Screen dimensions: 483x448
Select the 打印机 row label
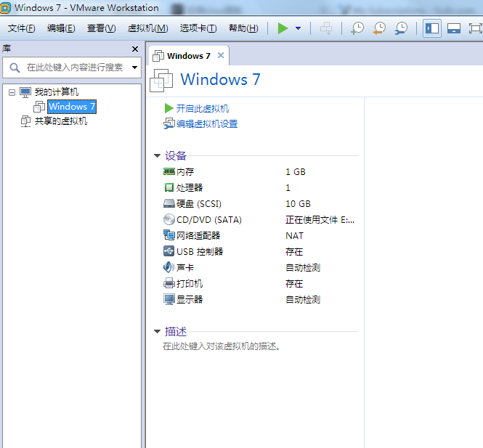click(190, 284)
